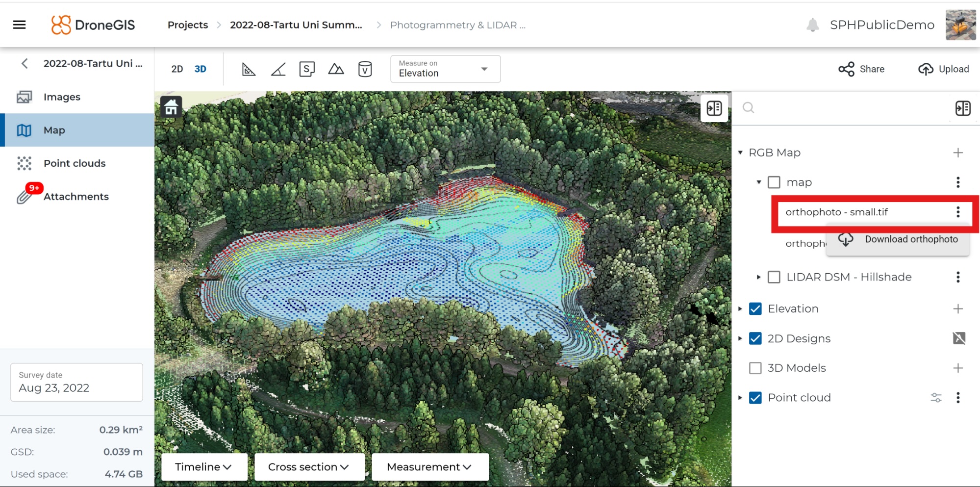Select the elevation profile mountain tool

click(x=336, y=69)
